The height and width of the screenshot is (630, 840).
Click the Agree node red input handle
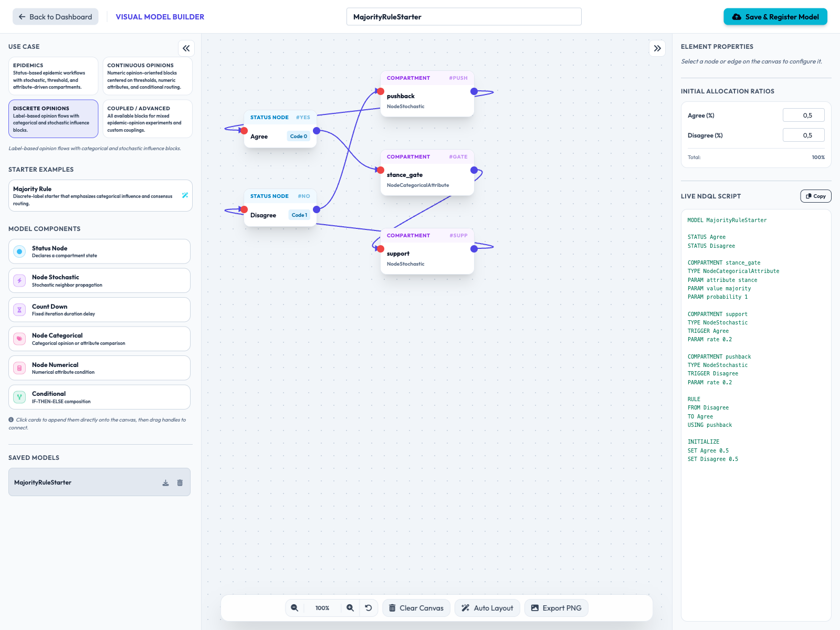point(244,131)
